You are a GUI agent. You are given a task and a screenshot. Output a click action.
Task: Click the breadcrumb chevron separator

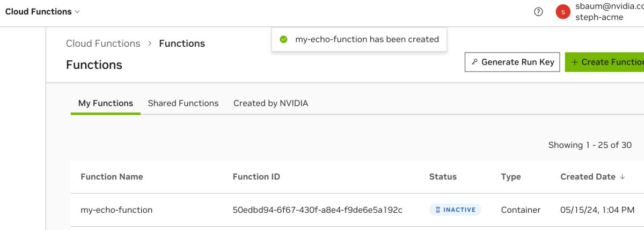click(x=150, y=44)
